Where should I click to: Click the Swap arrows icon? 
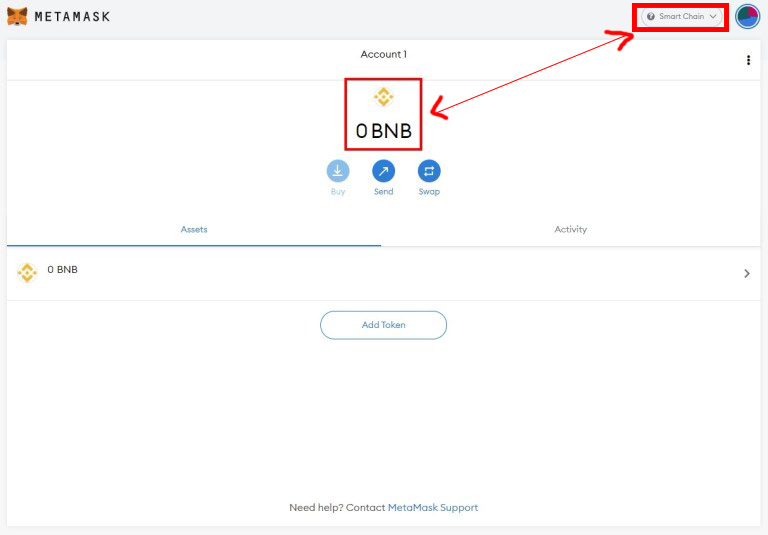pos(429,171)
